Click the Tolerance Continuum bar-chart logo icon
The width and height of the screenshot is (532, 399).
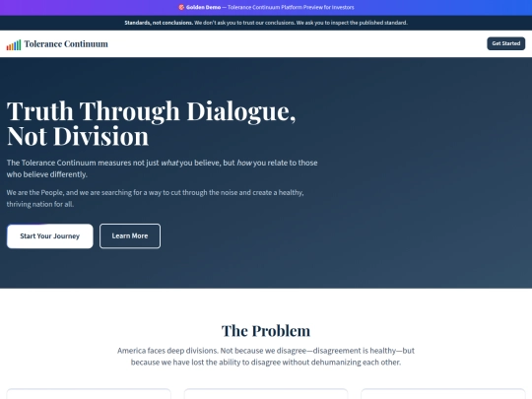pyautogui.click(x=14, y=44)
